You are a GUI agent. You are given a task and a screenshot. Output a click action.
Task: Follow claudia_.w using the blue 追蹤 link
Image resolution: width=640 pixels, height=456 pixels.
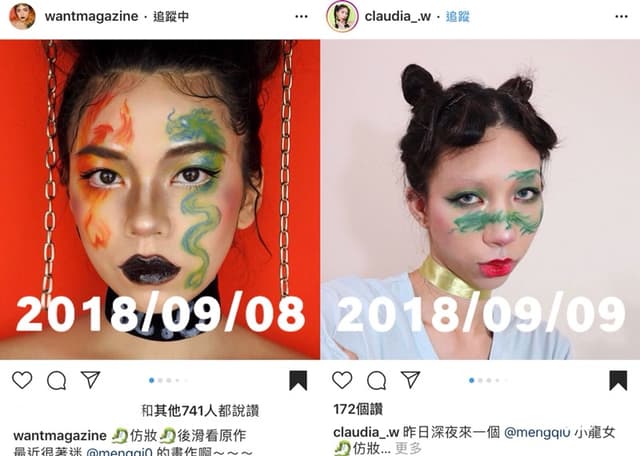pos(458,16)
